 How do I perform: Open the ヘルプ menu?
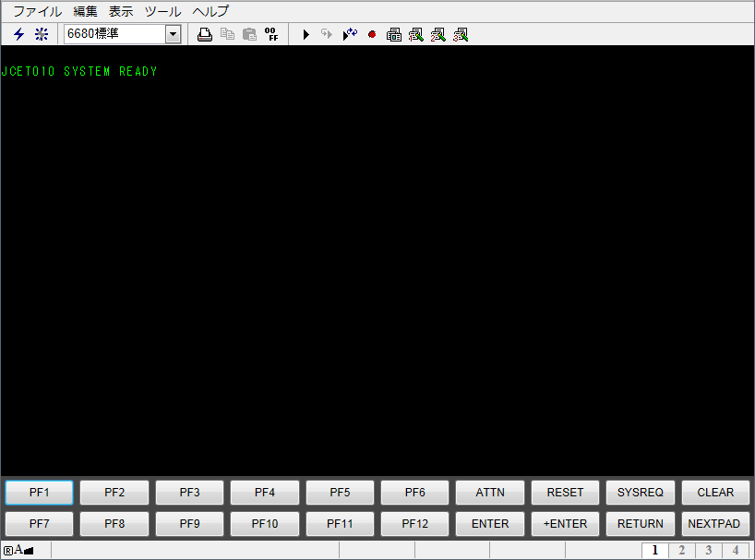pyautogui.click(x=210, y=11)
